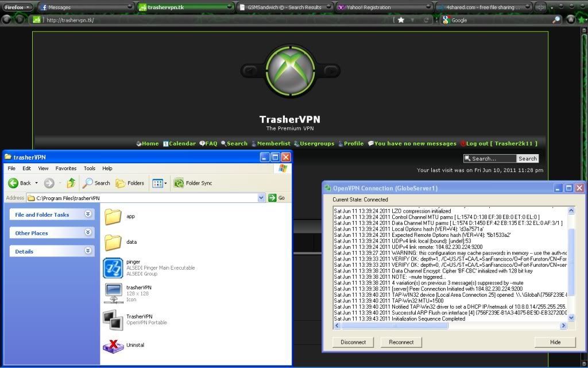Switch to the Messages Facebook tab
The width and height of the screenshot is (588, 368).
tap(86, 7)
